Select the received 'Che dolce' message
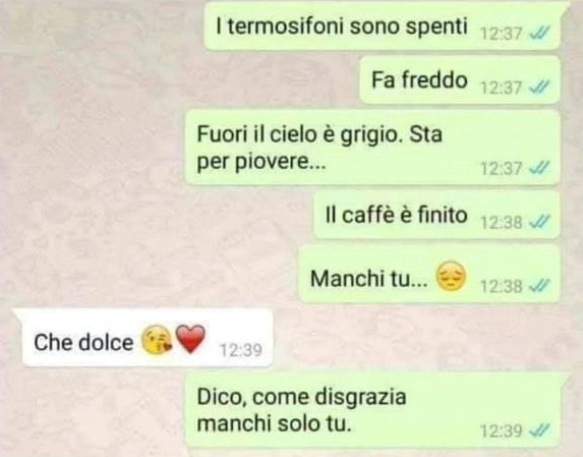The width and height of the screenshot is (583, 457). [143, 338]
